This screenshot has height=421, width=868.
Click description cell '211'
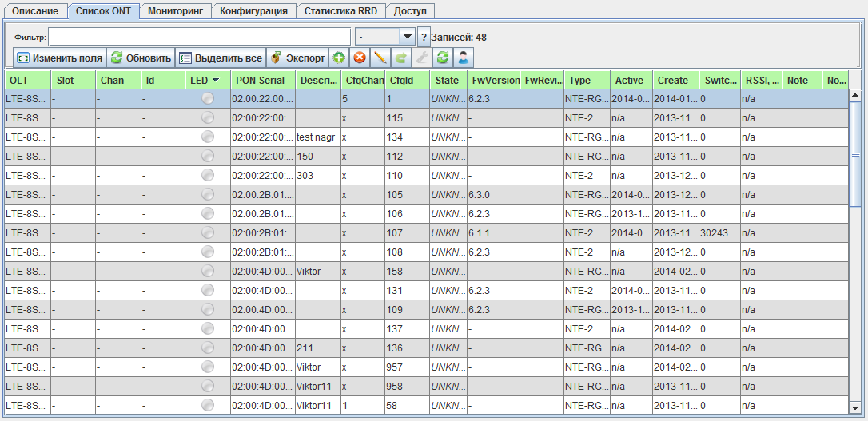(318, 348)
